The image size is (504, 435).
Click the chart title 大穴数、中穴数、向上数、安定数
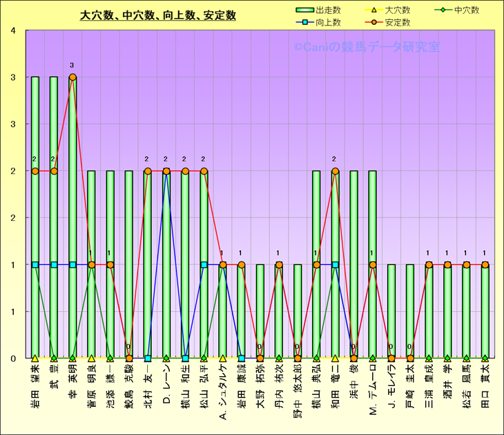(x=158, y=14)
